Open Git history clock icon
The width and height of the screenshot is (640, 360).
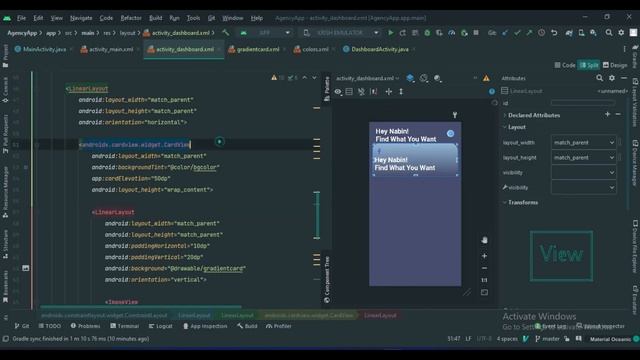541,33
